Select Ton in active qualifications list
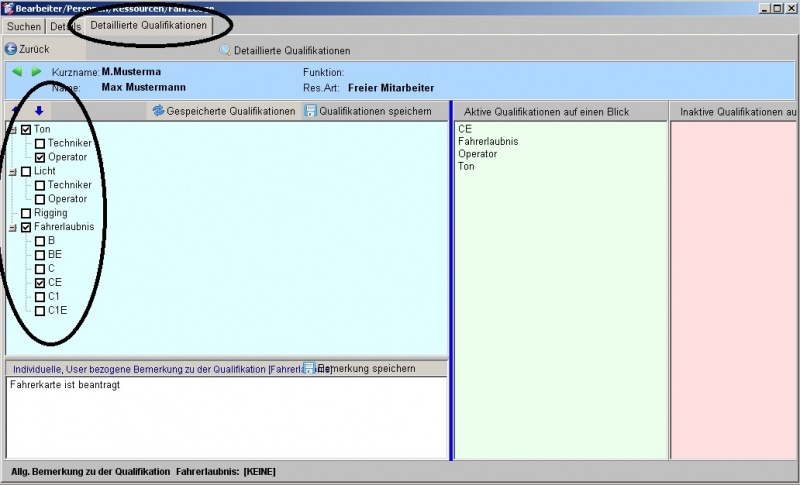 pos(466,166)
